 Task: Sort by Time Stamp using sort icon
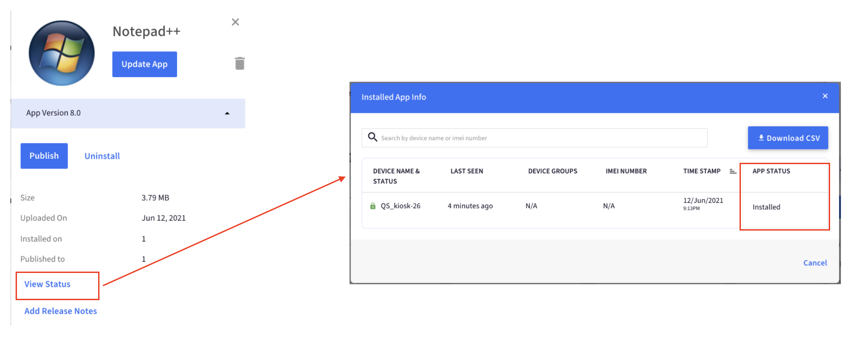tap(733, 171)
